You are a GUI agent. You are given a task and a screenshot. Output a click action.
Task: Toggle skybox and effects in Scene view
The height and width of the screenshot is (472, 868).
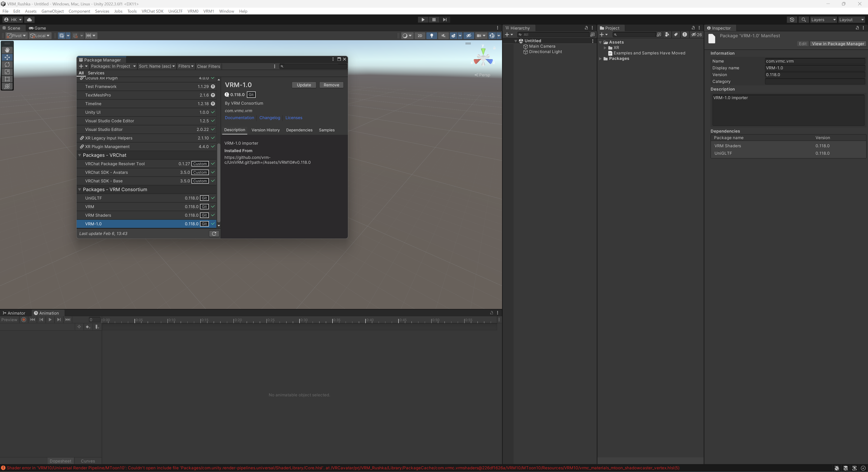(453, 36)
